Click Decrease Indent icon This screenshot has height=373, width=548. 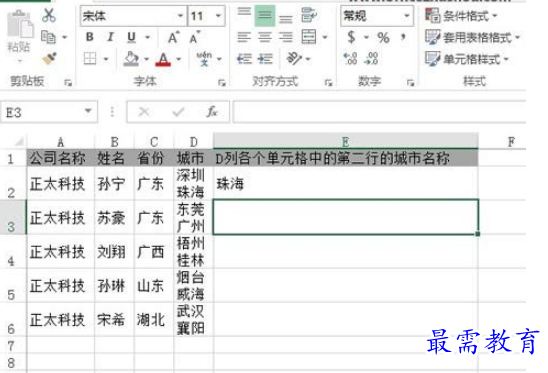point(244,58)
